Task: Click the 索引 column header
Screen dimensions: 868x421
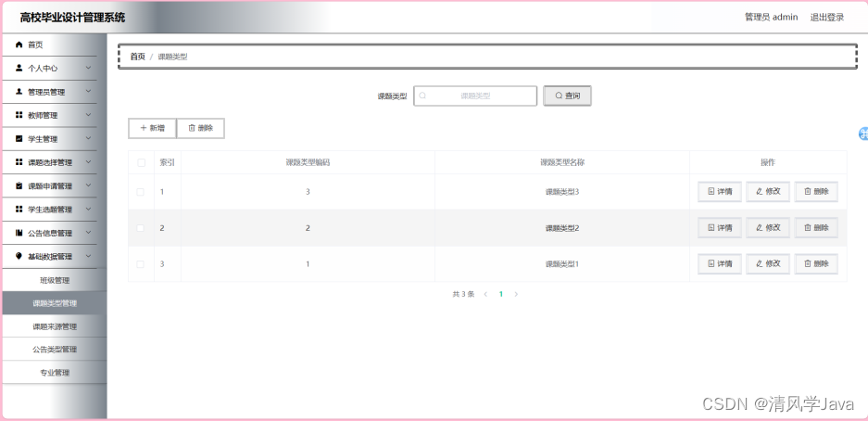Action: [x=167, y=162]
